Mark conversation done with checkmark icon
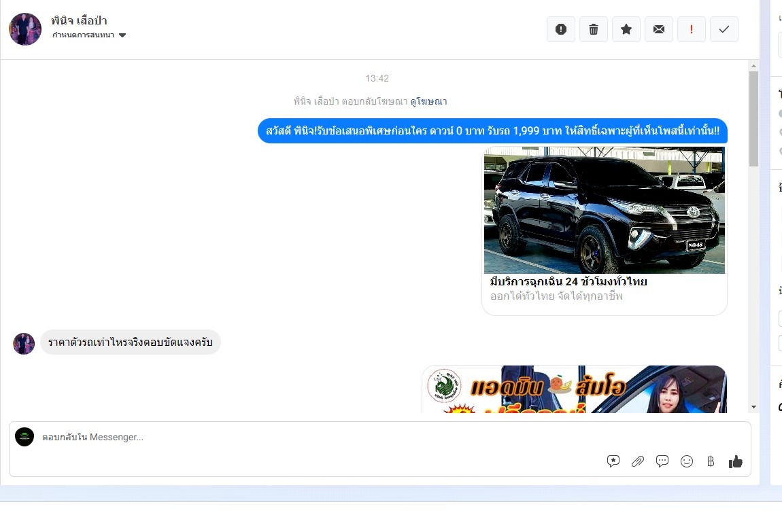Viewport: 782px width, 532px height. pyautogui.click(x=724, y=29)
